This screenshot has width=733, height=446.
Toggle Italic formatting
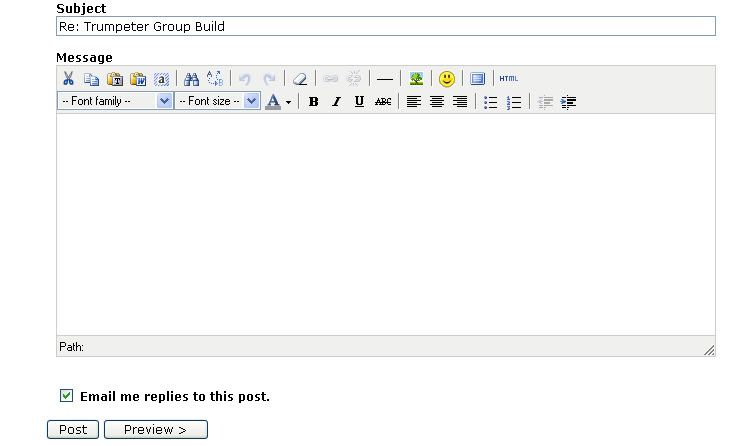(x=336, y=101)
